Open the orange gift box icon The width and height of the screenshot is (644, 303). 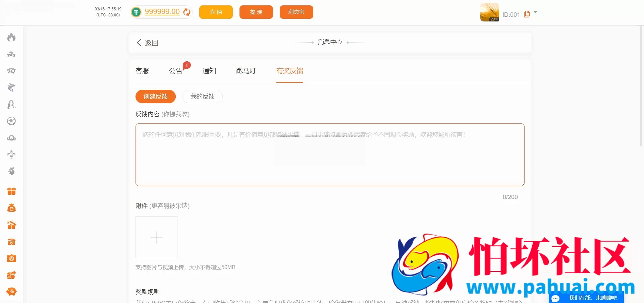point(11,191)
